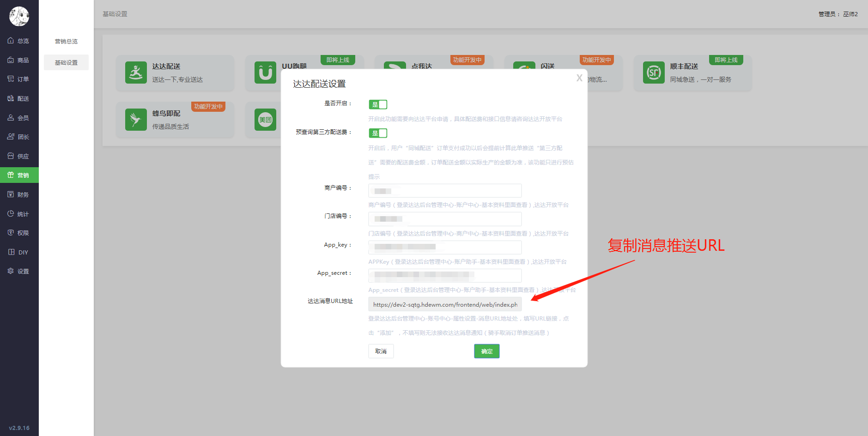Click the SF Express delivery icon
Image resolution: width=868 pixels, height=436 pixels.
click(x=654, y=73)
